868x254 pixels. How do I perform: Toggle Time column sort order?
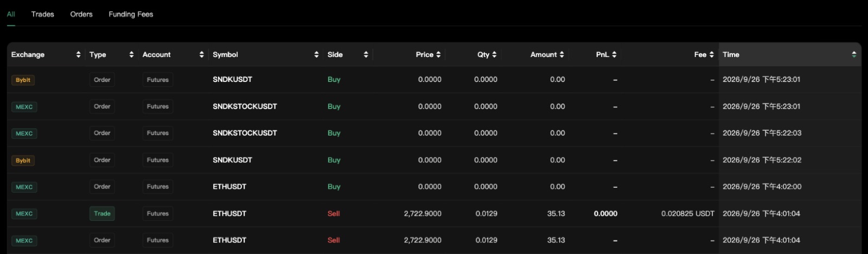click(854, 54)
